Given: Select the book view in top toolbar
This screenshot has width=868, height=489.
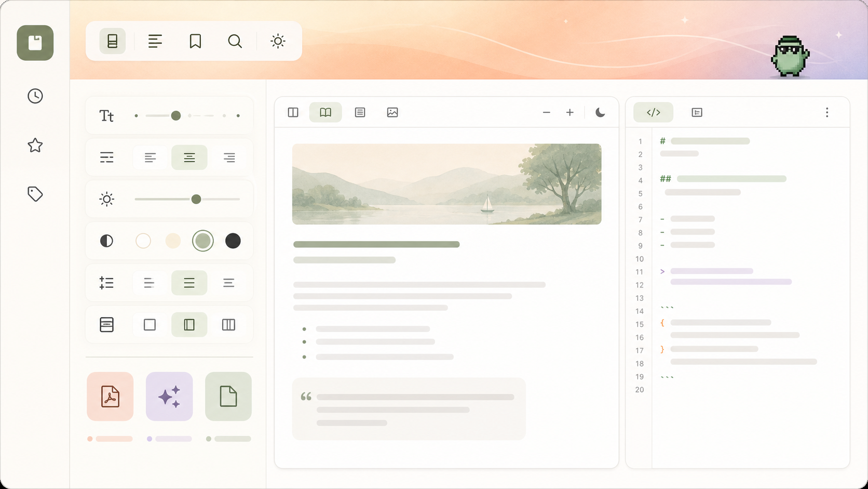Looking at the screenshot, I should pyautogui.click(x=113, y=41).
